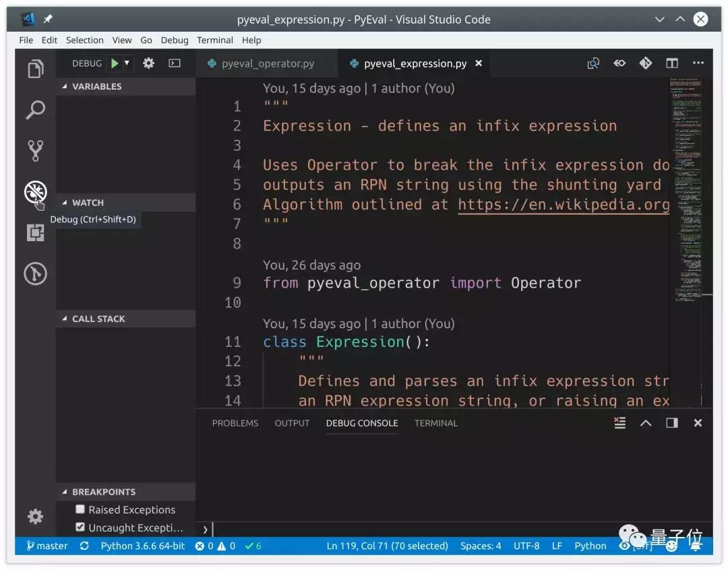The width and height of the screenshot is (728, 570).
Task: Open the Extensions view
Action: pyautogui.click(x=35, y=232)
